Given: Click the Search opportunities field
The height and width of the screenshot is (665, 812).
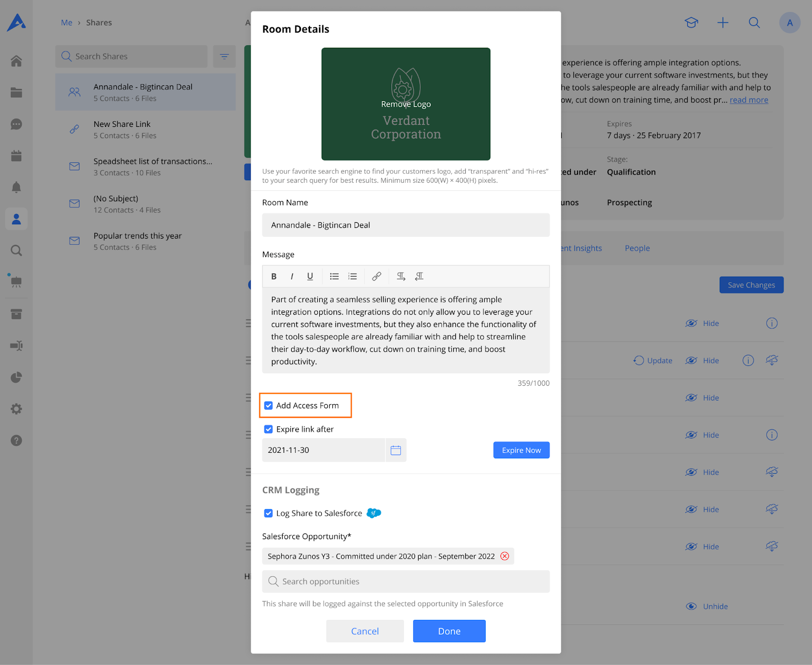Looking at the screenshot, I should (x=406, y=582).
